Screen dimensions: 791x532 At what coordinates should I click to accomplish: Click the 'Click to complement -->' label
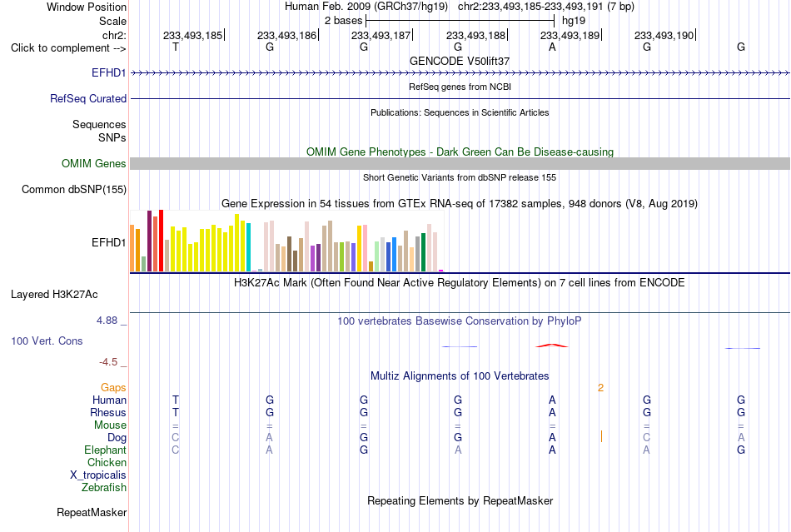pyautogui.click(x=68, y=48)
